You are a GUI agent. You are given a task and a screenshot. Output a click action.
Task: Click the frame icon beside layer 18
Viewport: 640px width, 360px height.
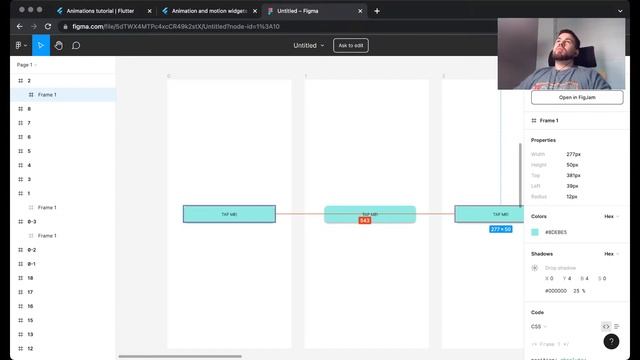(20, 278)
